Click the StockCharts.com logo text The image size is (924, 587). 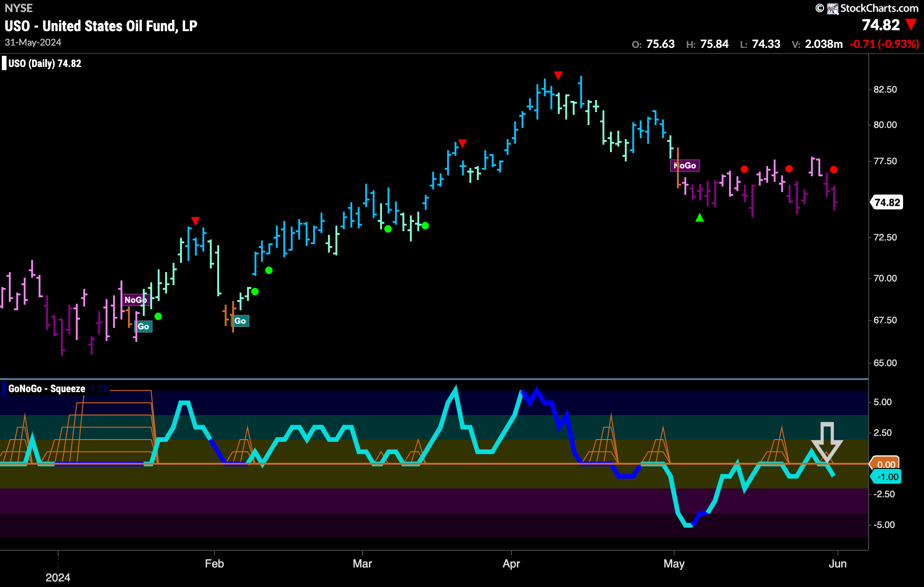point(879,8)
